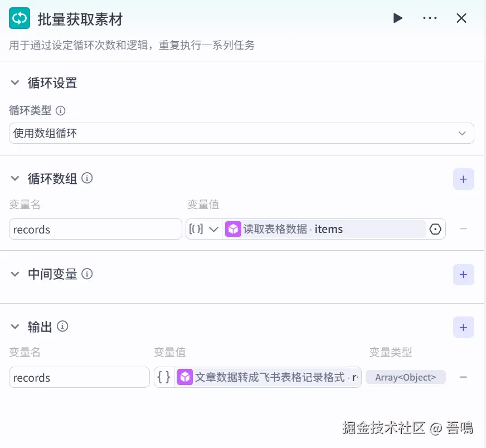Open variable type dropdown for loop array
Image resolution: width=486 pixels, height=448 pixels.
coord(203,229)
